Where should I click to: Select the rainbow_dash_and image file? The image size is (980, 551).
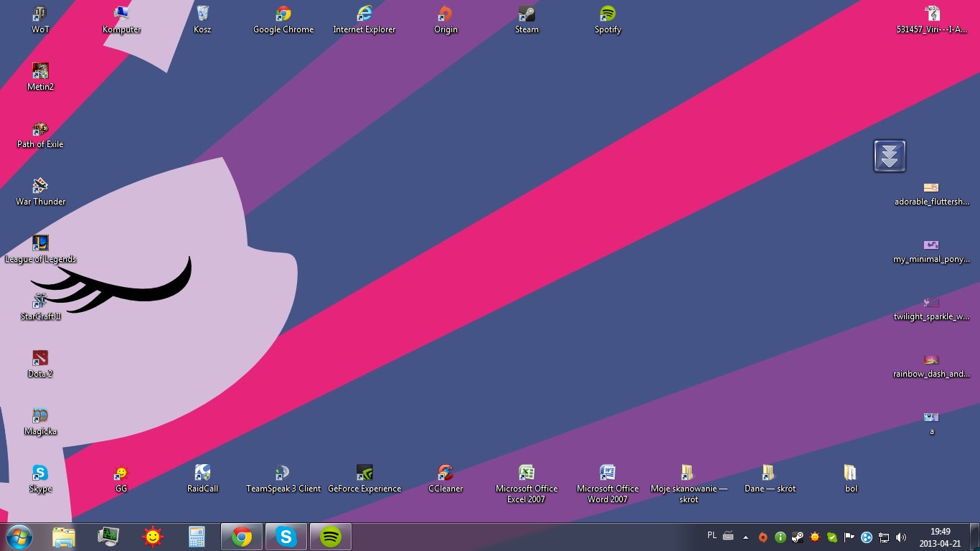[x=931, y=366]
